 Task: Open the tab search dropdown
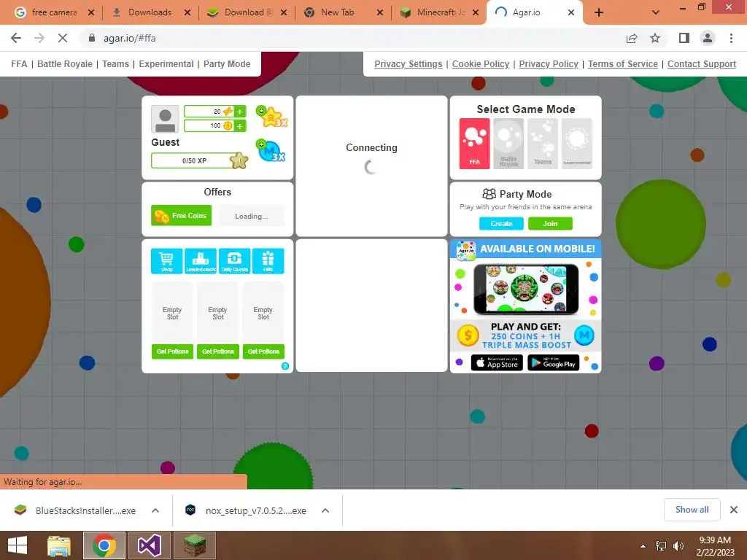click(656, 12)
